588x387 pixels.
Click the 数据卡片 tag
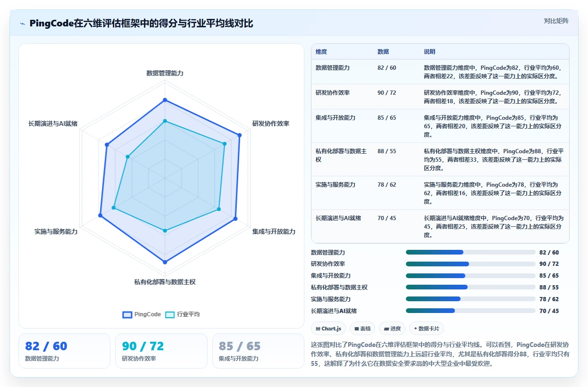(x=426, y=329)
